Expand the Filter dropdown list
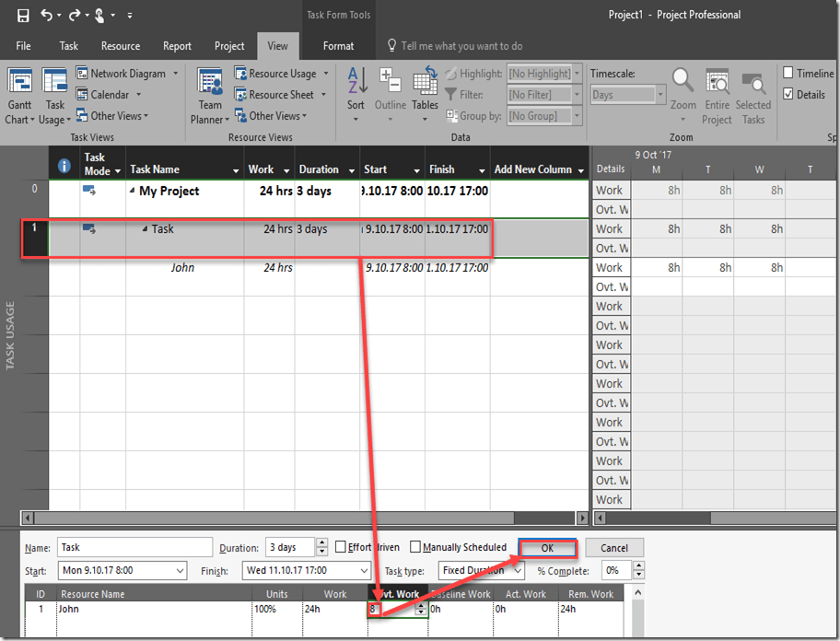 coord(544,94)
